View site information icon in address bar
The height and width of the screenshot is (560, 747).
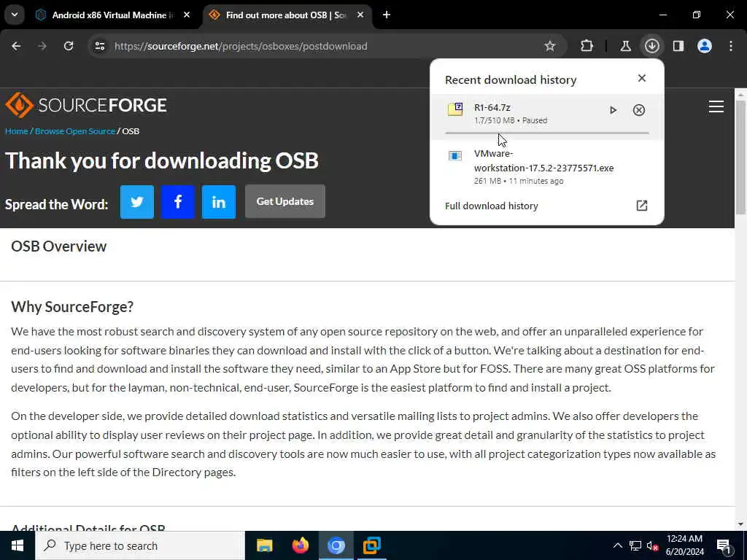point(99,46)
